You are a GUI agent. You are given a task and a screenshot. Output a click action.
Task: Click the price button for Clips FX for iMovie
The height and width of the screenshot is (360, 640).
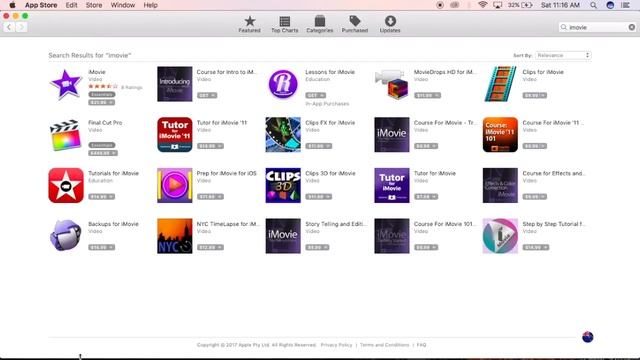(x=319, y=146)
